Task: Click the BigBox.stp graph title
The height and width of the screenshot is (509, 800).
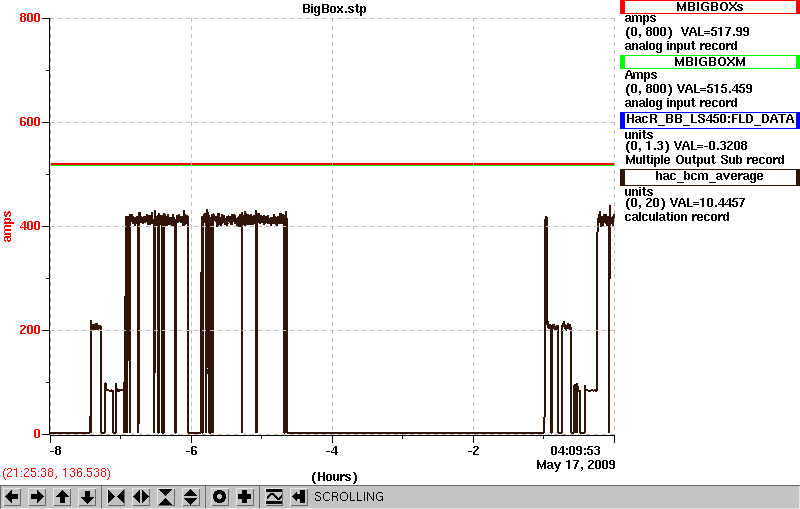Action: point(334,9)
